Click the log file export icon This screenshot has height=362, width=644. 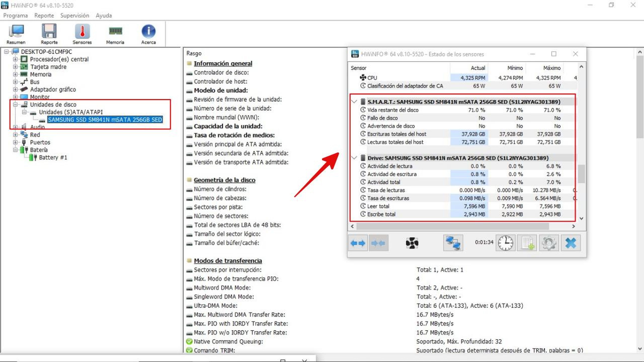527,243
